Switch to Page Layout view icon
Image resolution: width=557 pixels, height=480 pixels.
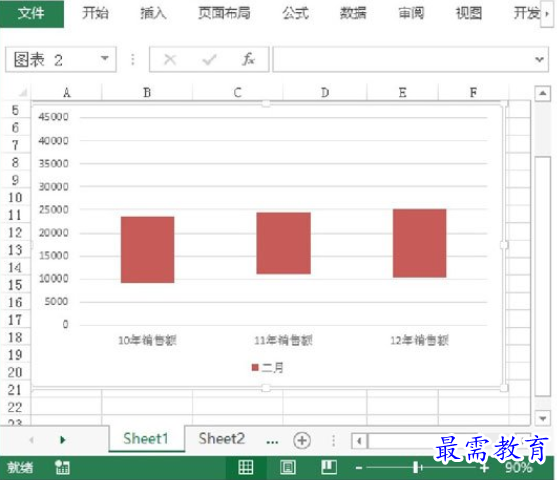coord(287,467)
